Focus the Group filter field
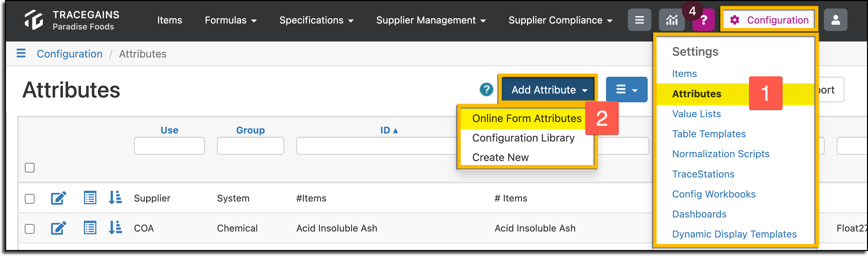The height and width of the screenshot is (256, 868). pyautogui.click(x=250, y=145)
